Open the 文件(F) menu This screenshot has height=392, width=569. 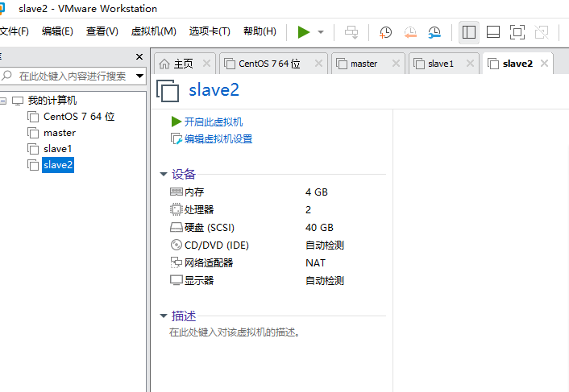pyautogui.click(x=15, y=31)
